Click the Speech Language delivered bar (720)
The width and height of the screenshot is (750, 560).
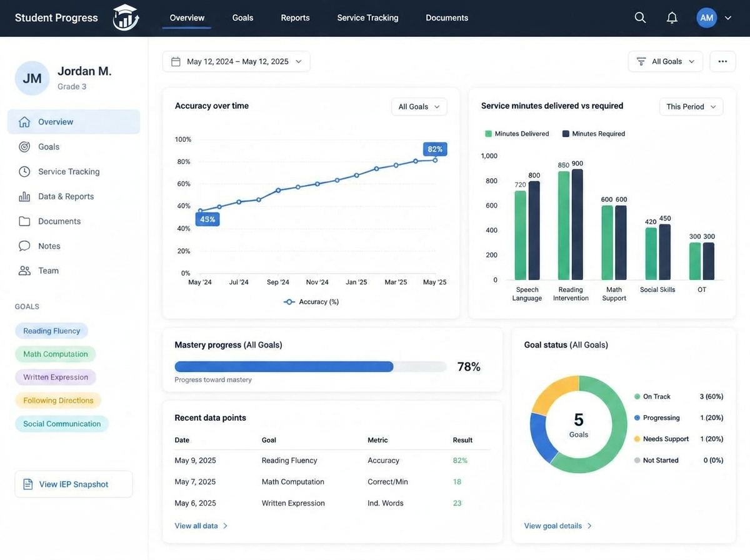[521, 235]
